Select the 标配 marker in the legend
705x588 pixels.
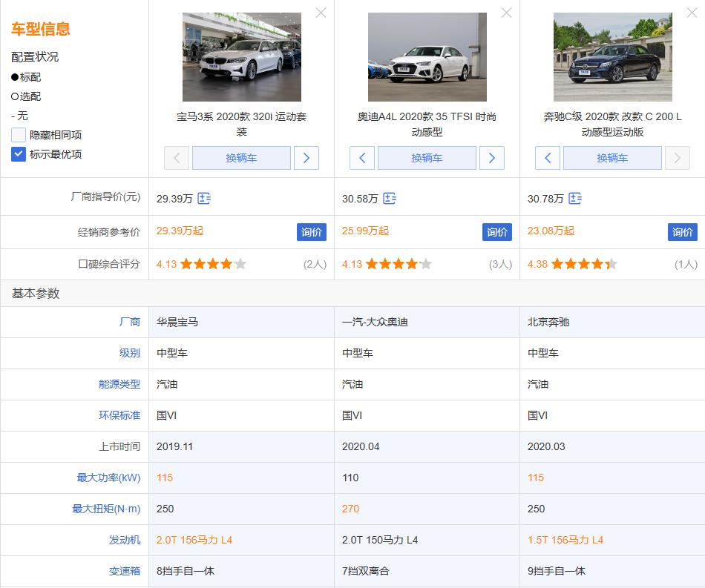[x=25, y=77]
